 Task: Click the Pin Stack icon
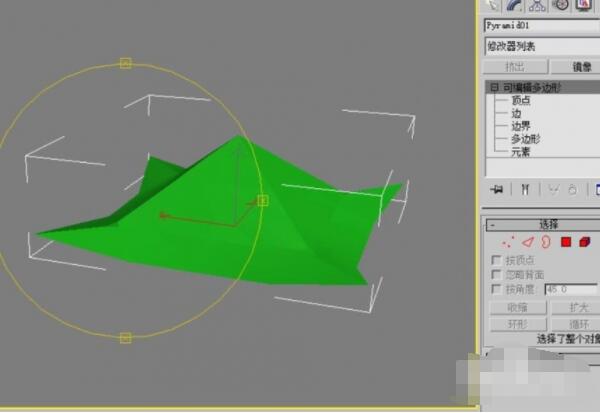point(495,189)
